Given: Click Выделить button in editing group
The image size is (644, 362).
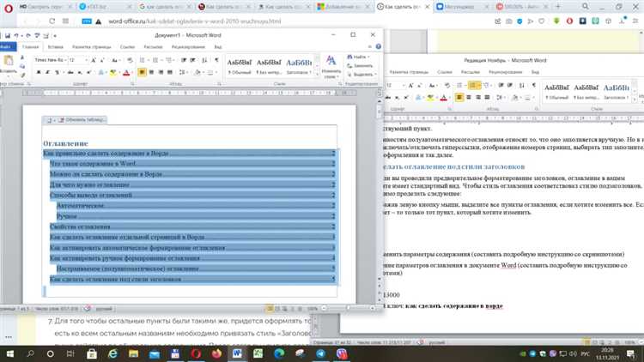Looking at the screenshot, I should pyautogui.click(x=361, y=75).
